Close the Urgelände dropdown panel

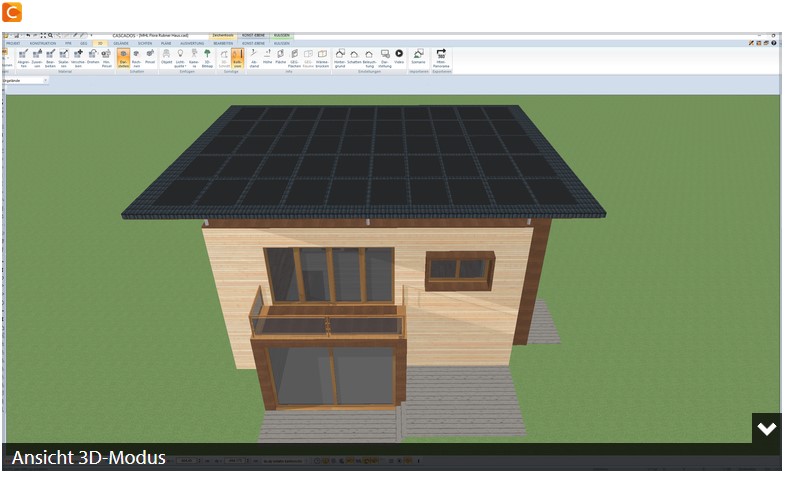[x=45, y=80]
